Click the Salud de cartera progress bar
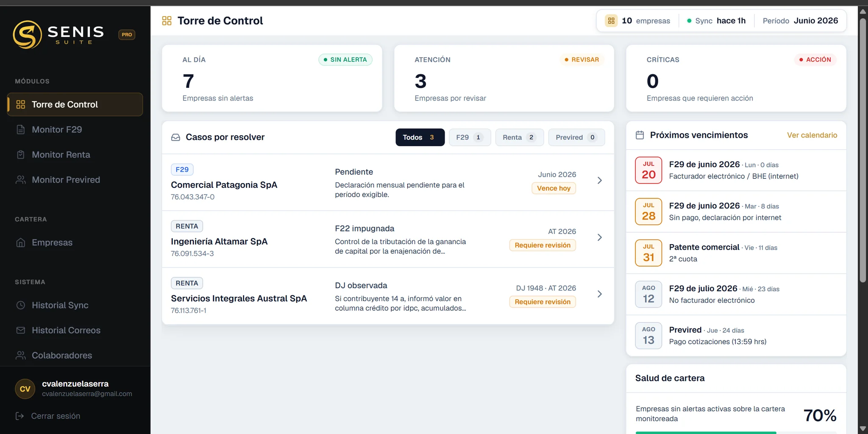The image size is (868, 434). (736, 432)
